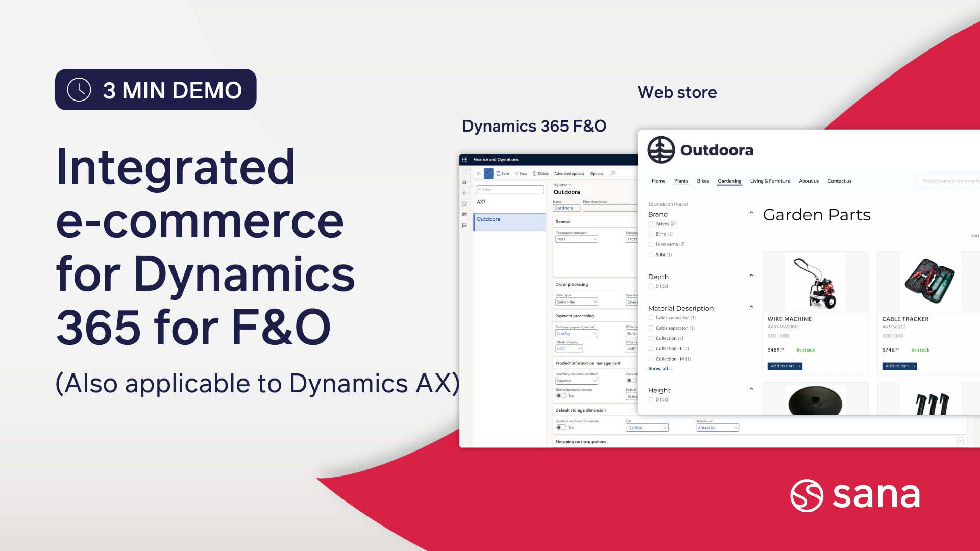Viewport: 980px width, 551px height.
Task: Click the search magnifier in F&O toolbar
Action: (x=612, y=173)
